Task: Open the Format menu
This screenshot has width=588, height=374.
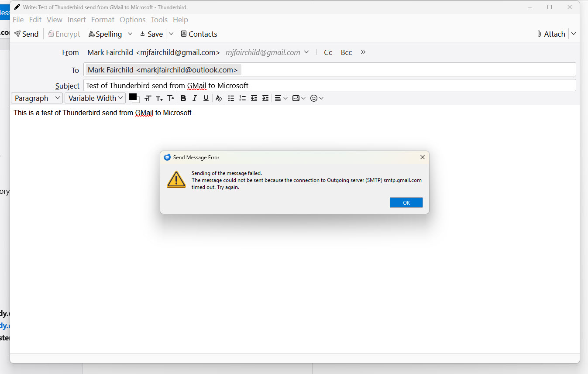Action: click(103, 20)
